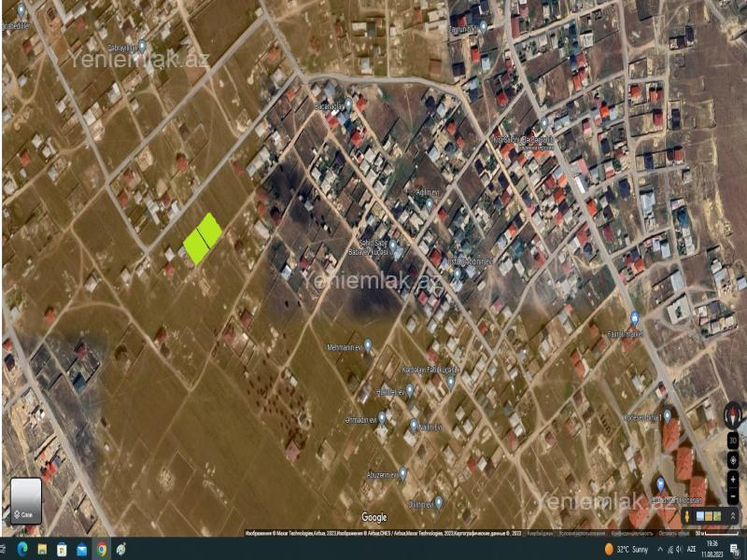Open the 32°C Sunny weather widget
747x560 pixels.
point(626,550)
